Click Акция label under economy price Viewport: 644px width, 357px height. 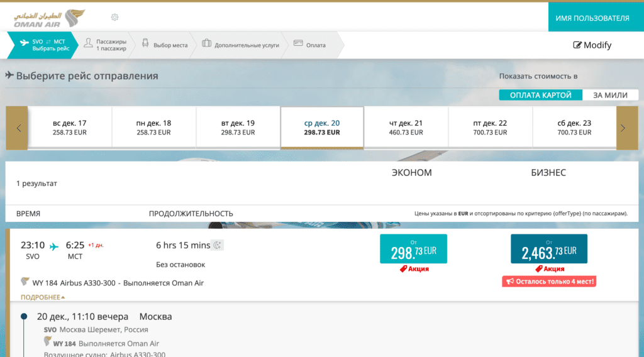(x=418, y=269)
